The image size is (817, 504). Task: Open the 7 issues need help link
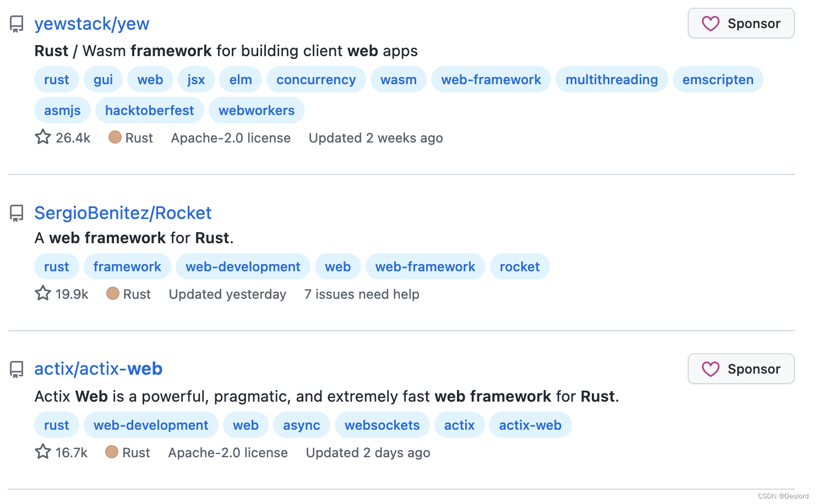pyautogui.click(x=362, y=294)
